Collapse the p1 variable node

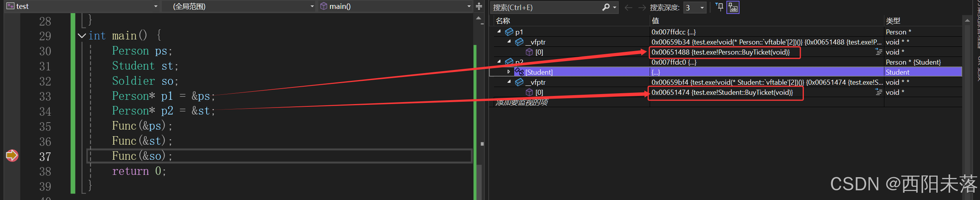pyautogui.click(x=499, y=31)
